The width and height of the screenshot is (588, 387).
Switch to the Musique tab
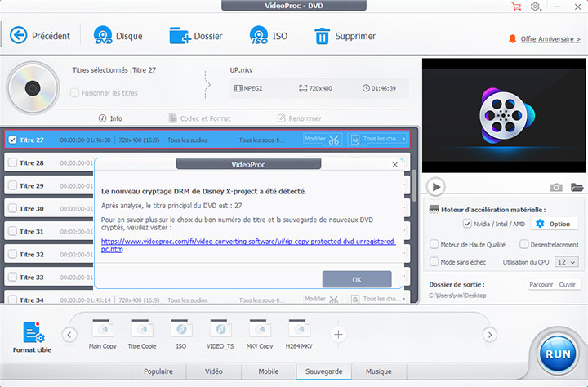point(378,371)
